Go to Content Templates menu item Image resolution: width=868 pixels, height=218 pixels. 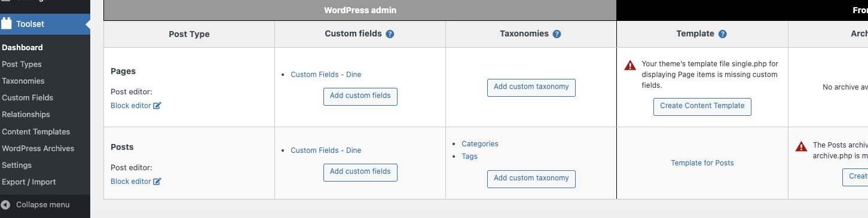pos(36,131)
